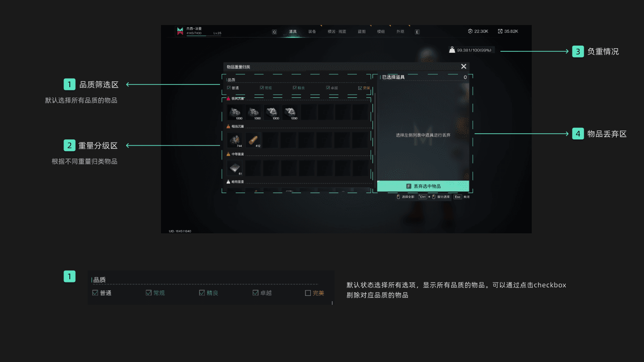The height and width of the screenshot is (362, 644).
Task: Click the wood log item with count 412
Action: 254,140
